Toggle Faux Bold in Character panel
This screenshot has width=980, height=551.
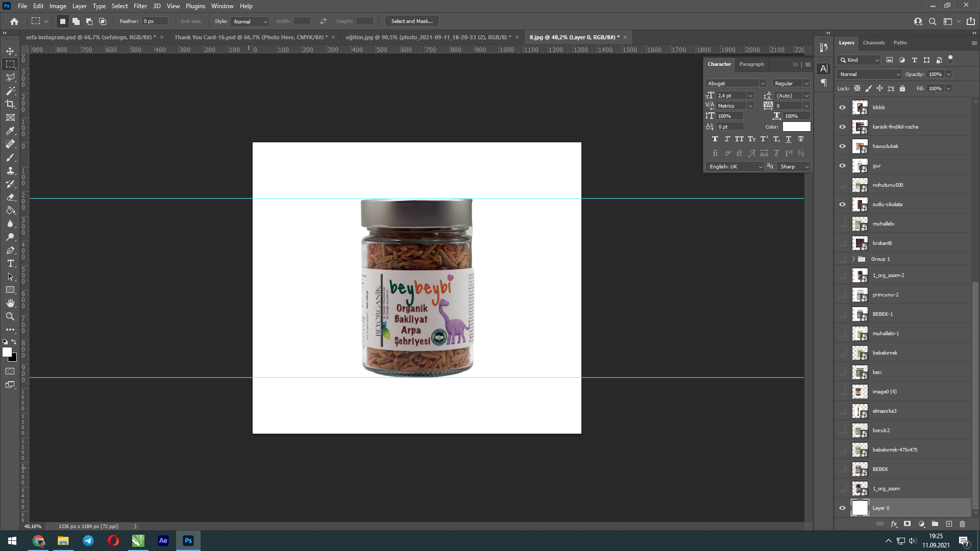(715, 139)
